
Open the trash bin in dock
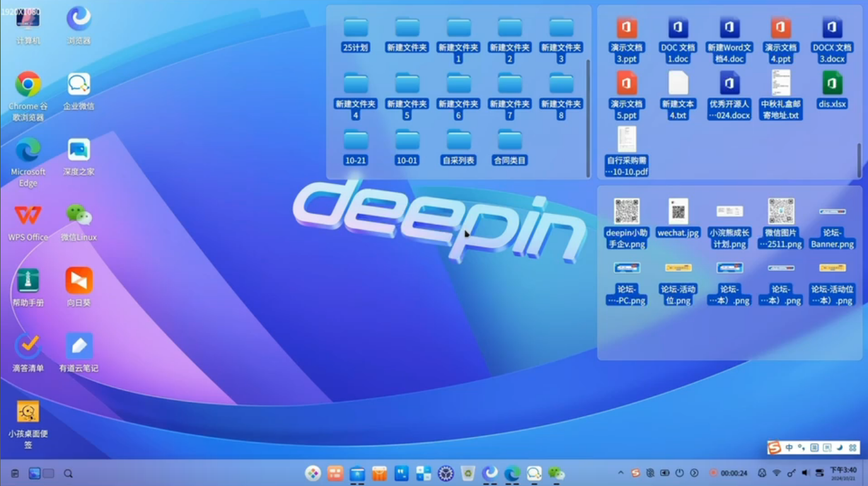[x=468, y=473]
